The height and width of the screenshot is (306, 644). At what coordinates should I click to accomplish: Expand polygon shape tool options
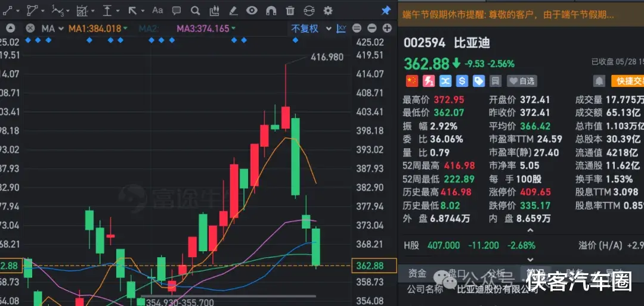[42, 11]
